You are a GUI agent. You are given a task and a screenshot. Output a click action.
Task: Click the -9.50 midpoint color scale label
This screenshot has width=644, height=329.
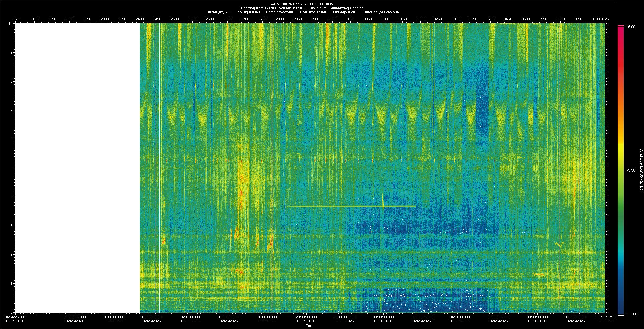coord(631,170)
